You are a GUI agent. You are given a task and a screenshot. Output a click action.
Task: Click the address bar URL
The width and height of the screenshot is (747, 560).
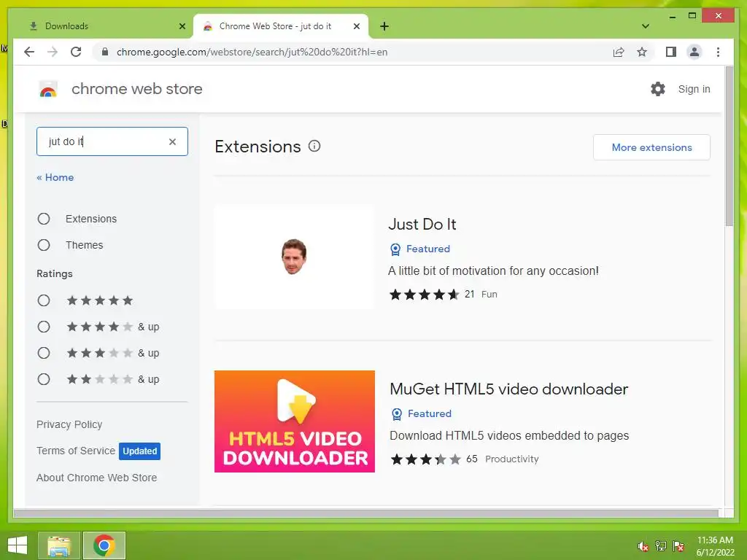pyautogui.click(x=252, y=52)
